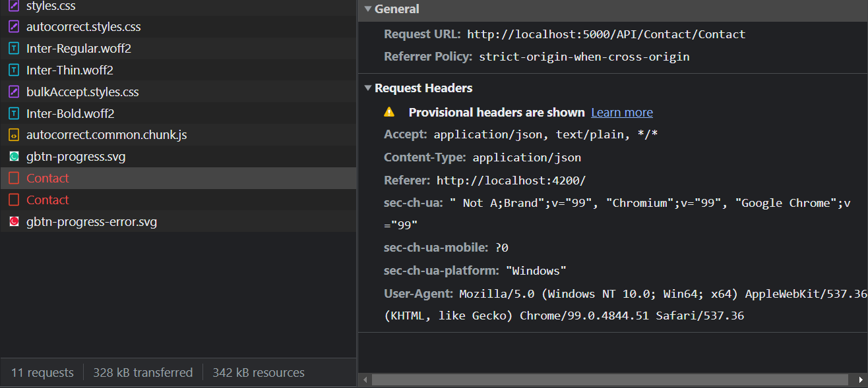
Task: Click the sec-ch-ua-platform Windows value
Action: [536, 271]
